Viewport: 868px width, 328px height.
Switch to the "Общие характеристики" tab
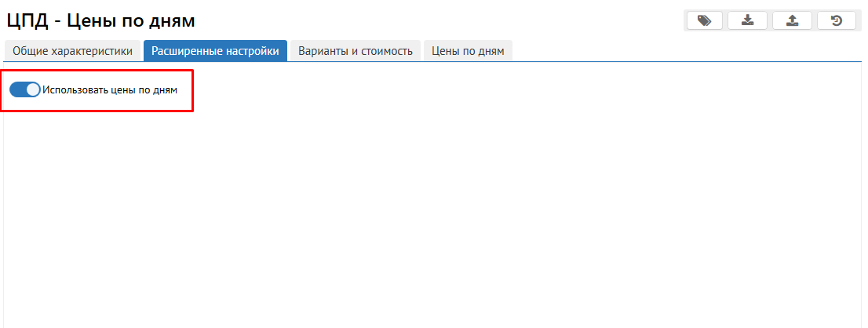(72, 51)
